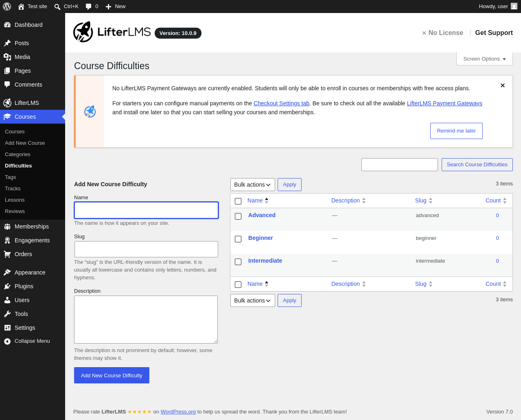521x420 pixels.
Task: Open the Lessons submenu item
Action: pos(15,200)
